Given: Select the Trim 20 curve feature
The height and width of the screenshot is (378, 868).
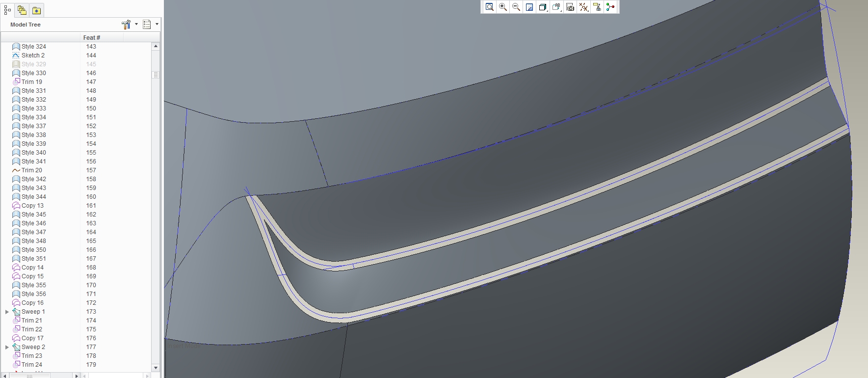Looking at the screenshot, I should tap(32, 170).
